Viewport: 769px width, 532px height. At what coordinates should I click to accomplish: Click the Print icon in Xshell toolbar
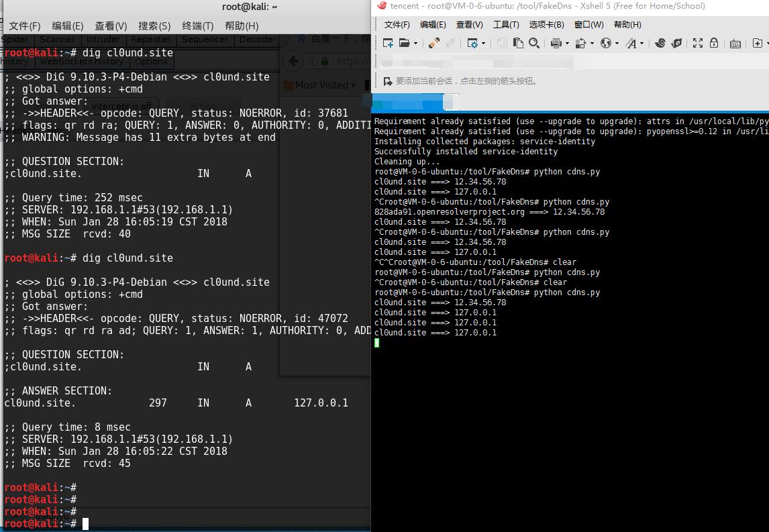(x=556, y=43)
